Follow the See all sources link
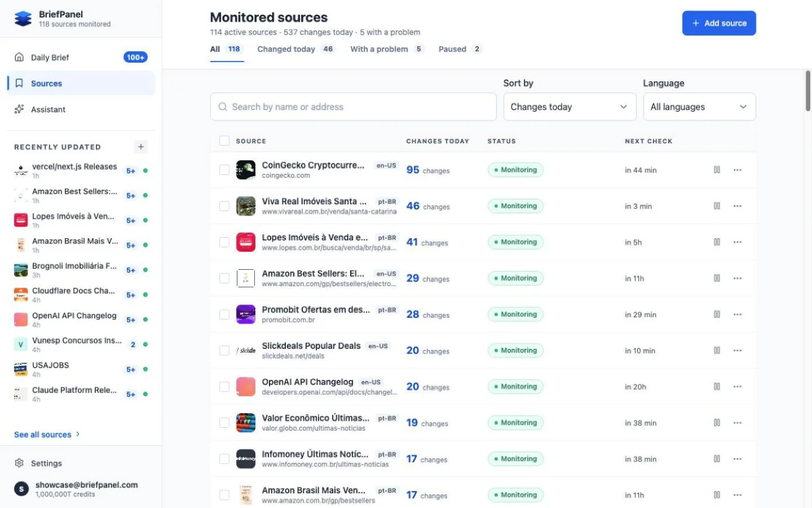The image size is (812, 508). tap(47, 435)
